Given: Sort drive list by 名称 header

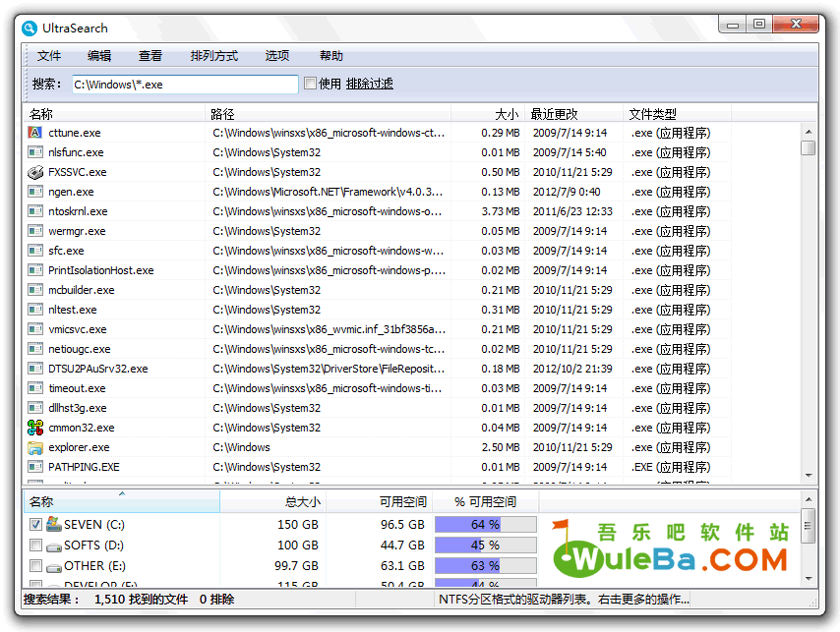Looking at the screenshot, I should 122,501.
